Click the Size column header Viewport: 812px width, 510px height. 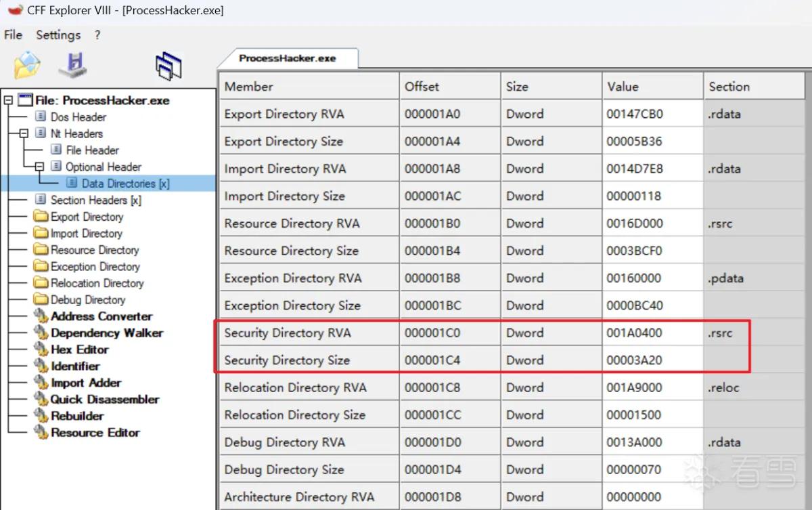coord(551,86)
